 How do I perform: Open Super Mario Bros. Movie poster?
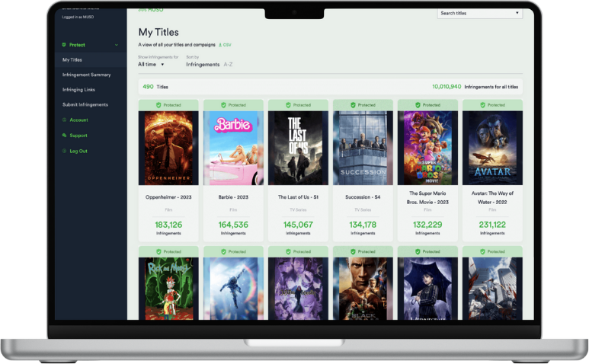pos(427,148)
